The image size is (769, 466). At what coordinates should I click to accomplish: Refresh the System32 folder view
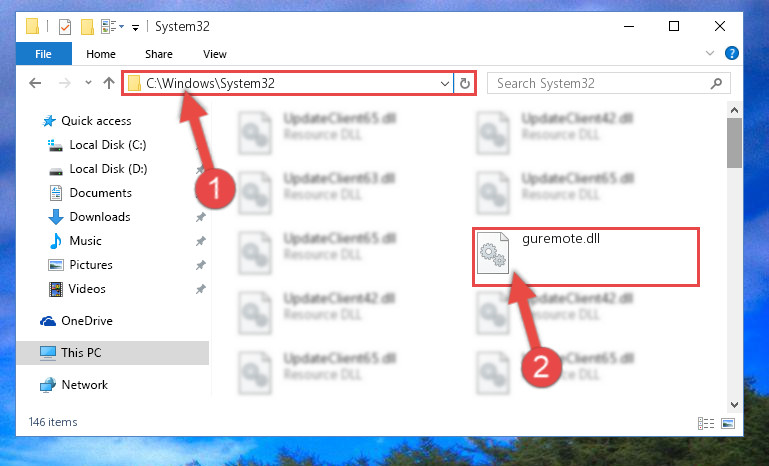(464, 83)
